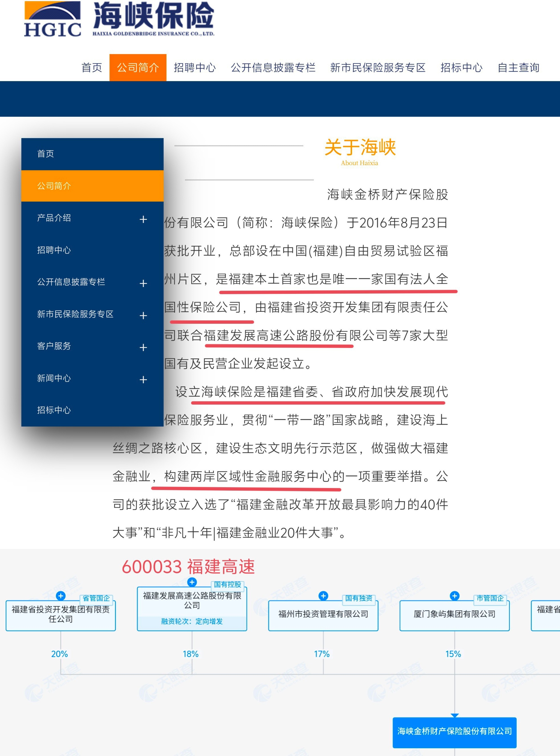Click plus icon above 福建发展高速公路 node
Image resolution: width=560 pixels, height=756 pixels.
192,582
